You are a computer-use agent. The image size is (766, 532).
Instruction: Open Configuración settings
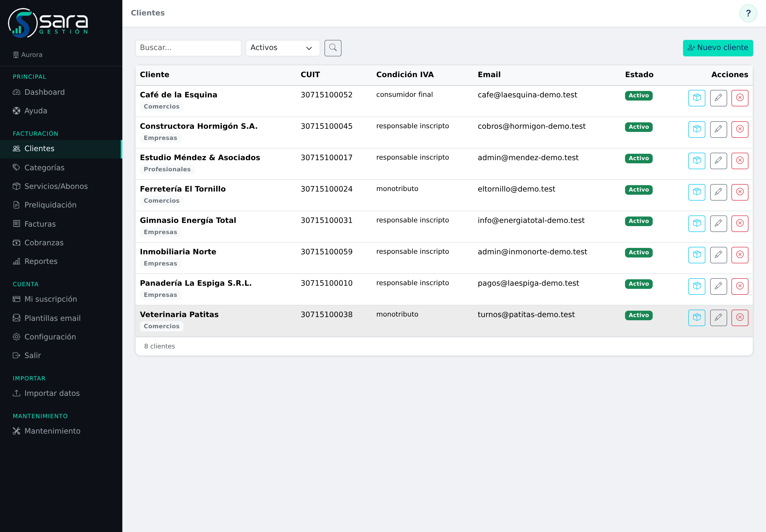(x=61, y=337)
